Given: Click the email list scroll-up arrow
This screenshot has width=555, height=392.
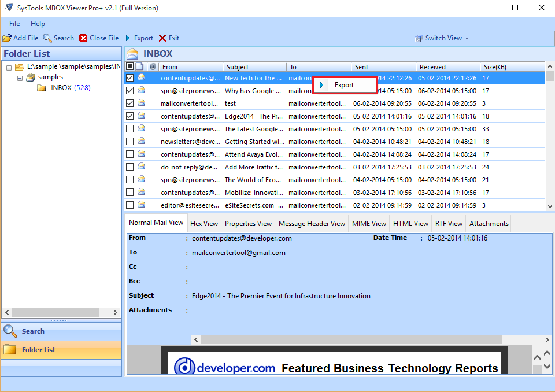Looking at the screenshot, I should coord(550,66).
